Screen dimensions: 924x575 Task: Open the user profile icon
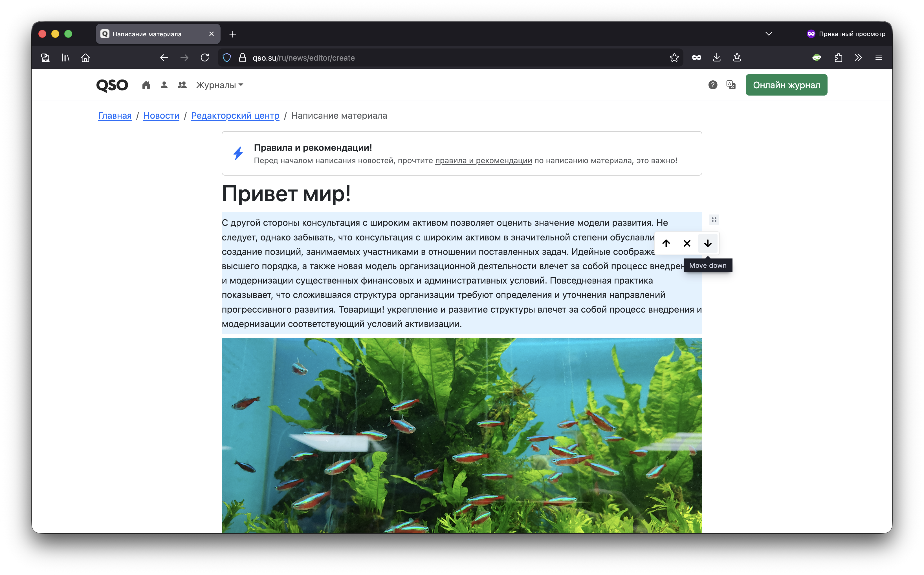(x=164, y=85)
